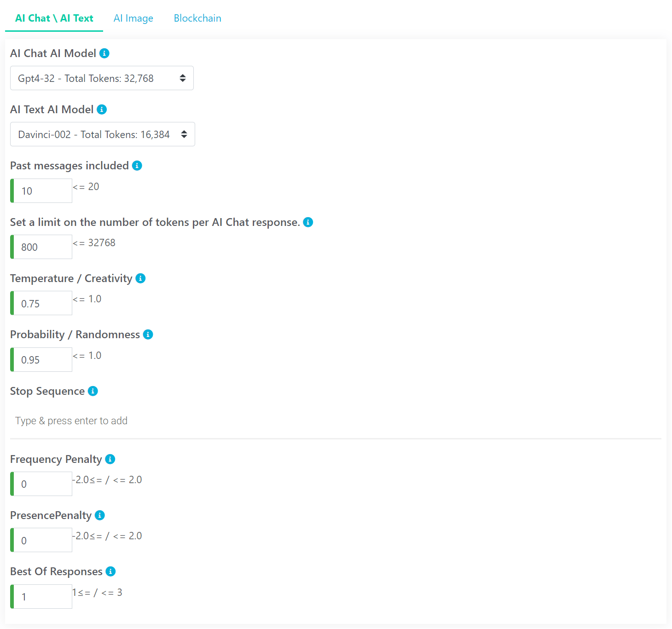Show Stop Sequence info tooltip icon
The height and width of the screenshot is (629, 672).
(93, 391)
